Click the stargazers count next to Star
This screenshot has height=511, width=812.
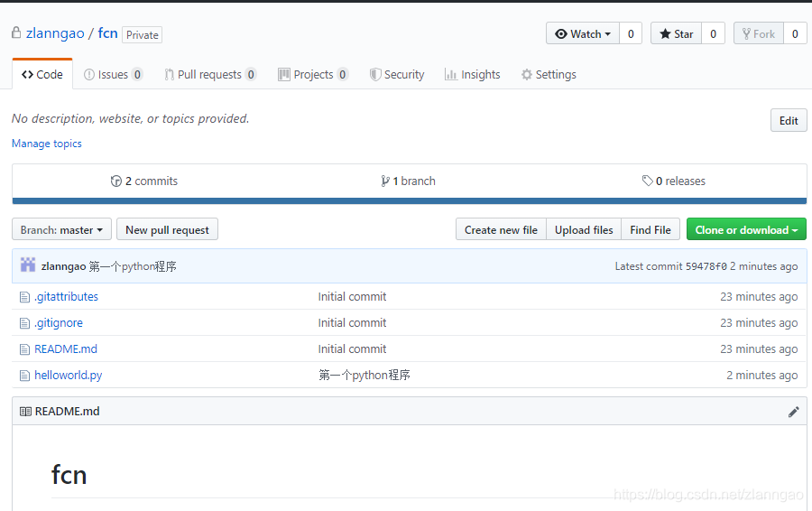[x=713, y=33]
